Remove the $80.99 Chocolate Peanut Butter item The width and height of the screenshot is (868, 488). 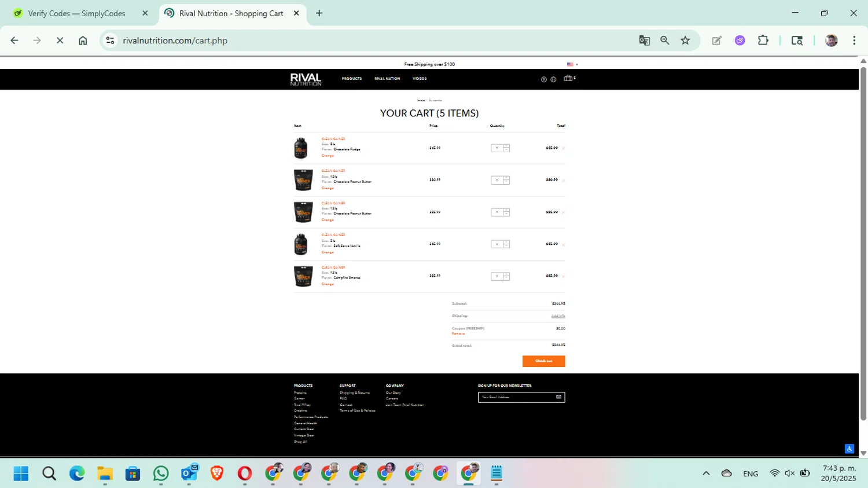pos(564,180)
